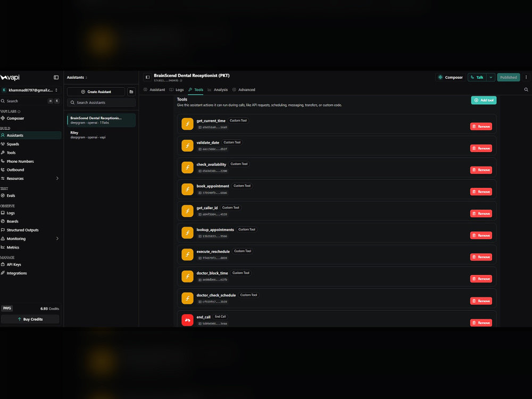Click the execute_reschedule tool name
Image resolution: width=532 pixels, height=399 pixels.
click(213, 252)
